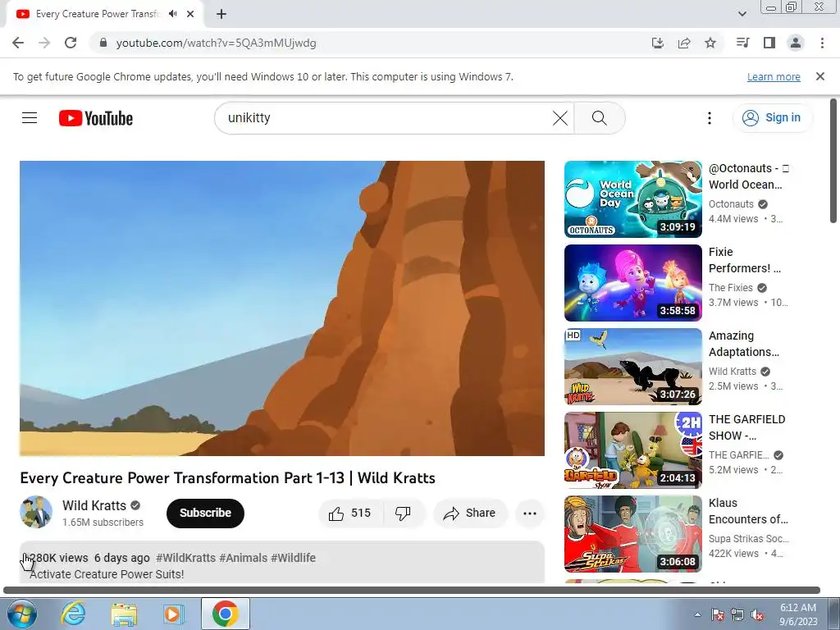Click the install app icon in address bar

pos(657,43)
